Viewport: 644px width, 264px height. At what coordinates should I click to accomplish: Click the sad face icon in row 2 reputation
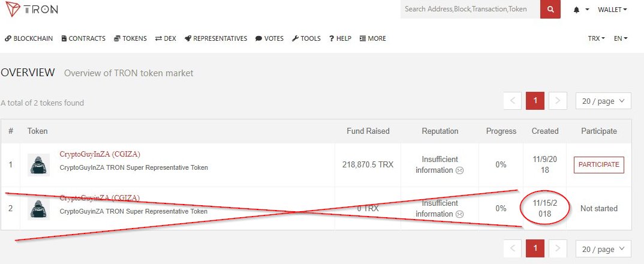pyautogui.click(x=460, y=214)
